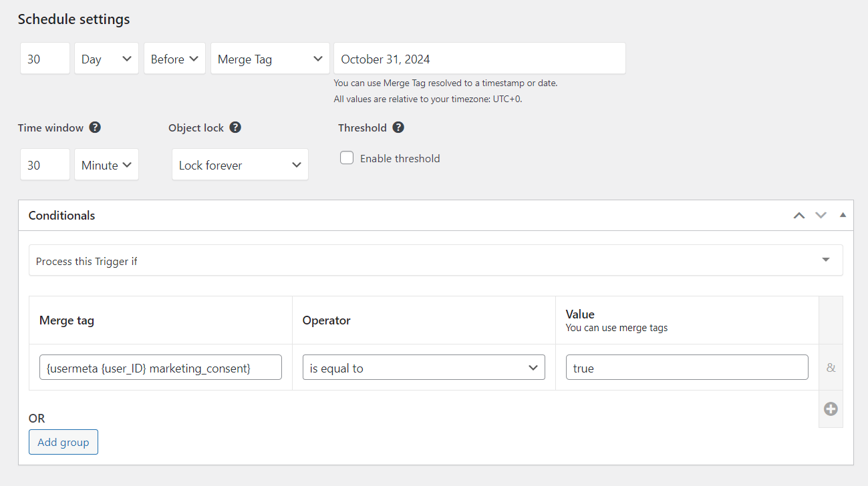Viewport: 868px width, 486px height.
Task: Click the 'You can use merge tags' note
Action: (617, 328)
